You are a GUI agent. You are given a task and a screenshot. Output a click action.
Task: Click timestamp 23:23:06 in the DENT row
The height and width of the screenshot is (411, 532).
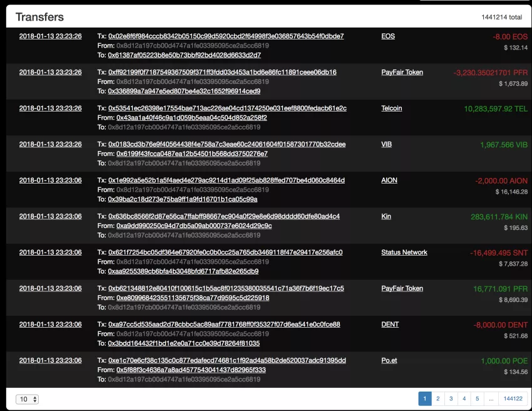pyautogui.click(x=50, y=324)
